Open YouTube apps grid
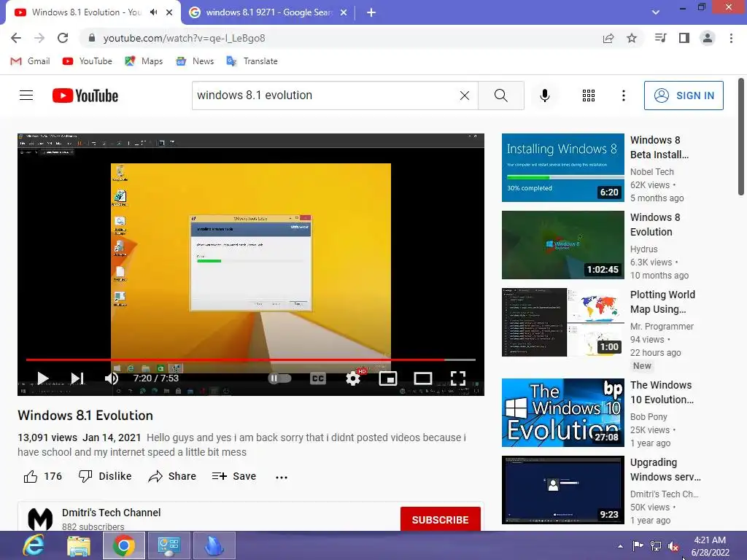This screenshot has height=560, width=747. [589, 96]
